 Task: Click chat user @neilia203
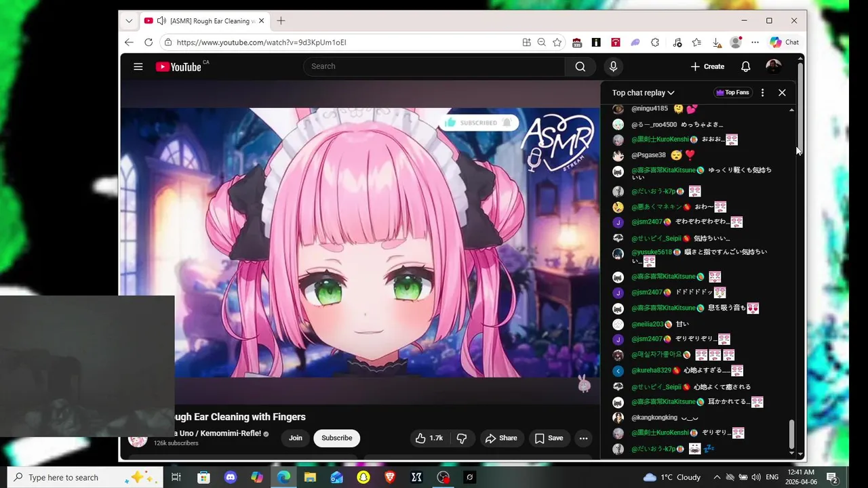point(648,324)
